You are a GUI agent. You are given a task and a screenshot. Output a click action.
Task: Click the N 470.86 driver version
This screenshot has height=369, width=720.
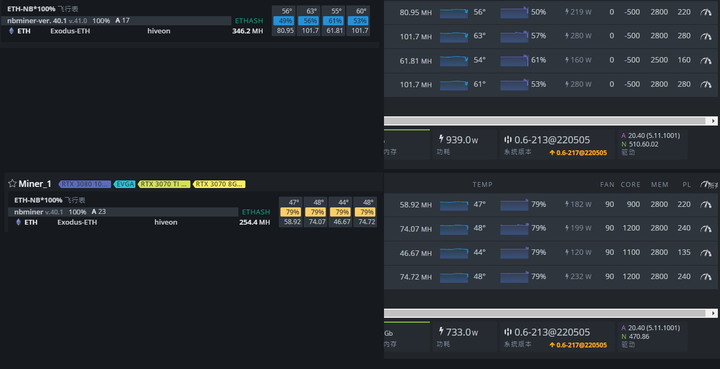[x=636, y=336]
